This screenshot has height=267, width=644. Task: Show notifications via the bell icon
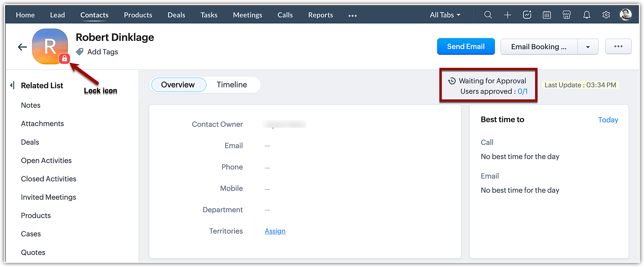point(587,15)
